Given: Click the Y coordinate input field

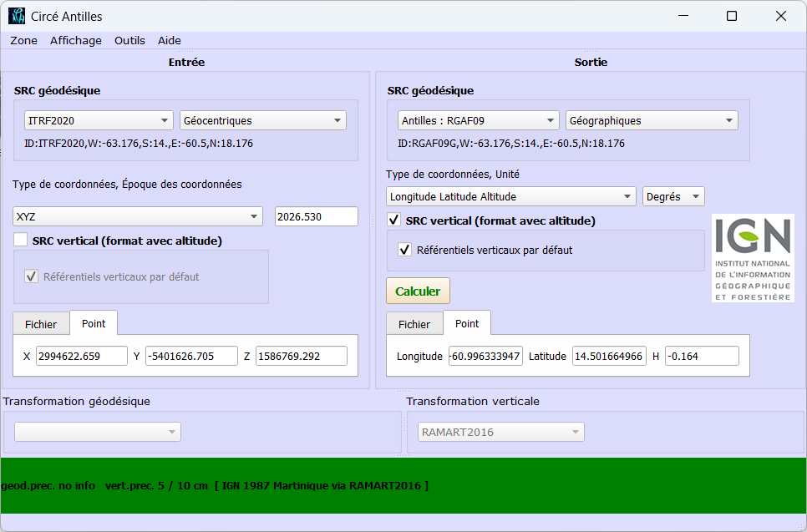Looking at the screenshot, I should (191, 356).
